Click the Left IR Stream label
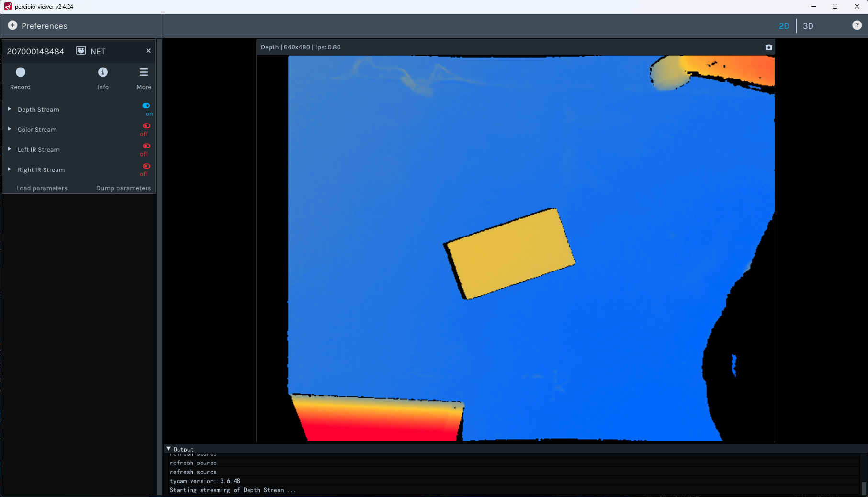Viewport: 868px width, 497px height. (x=39, y=150)
